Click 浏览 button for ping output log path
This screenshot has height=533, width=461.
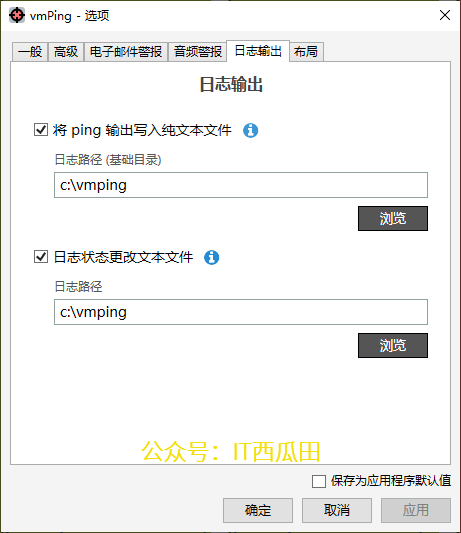(x=393, y=218)
